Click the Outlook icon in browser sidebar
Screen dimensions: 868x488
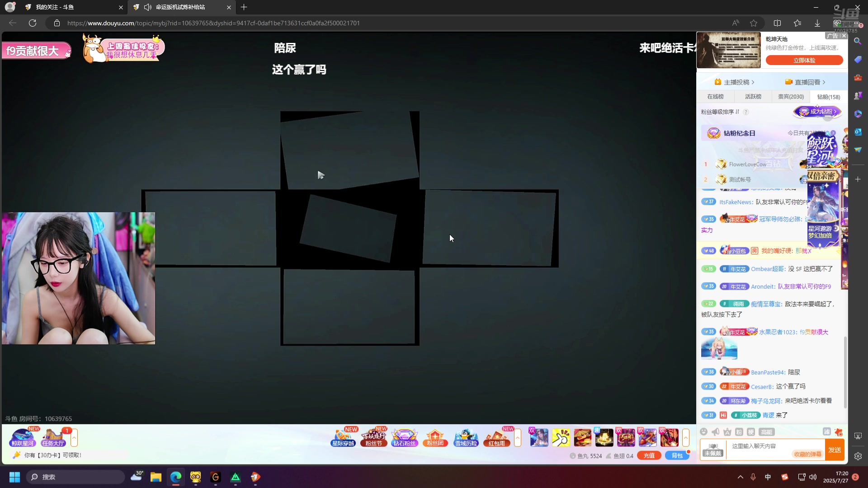[x=858, y=131]
